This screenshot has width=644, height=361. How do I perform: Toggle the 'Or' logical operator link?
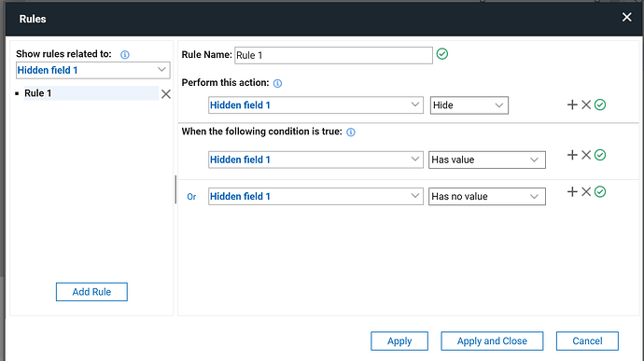point(191,197)
